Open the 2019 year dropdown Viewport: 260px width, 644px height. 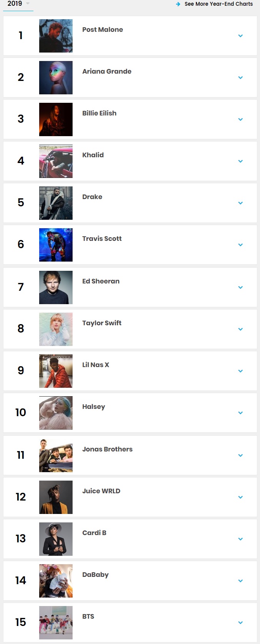click(x=18, y=4)
